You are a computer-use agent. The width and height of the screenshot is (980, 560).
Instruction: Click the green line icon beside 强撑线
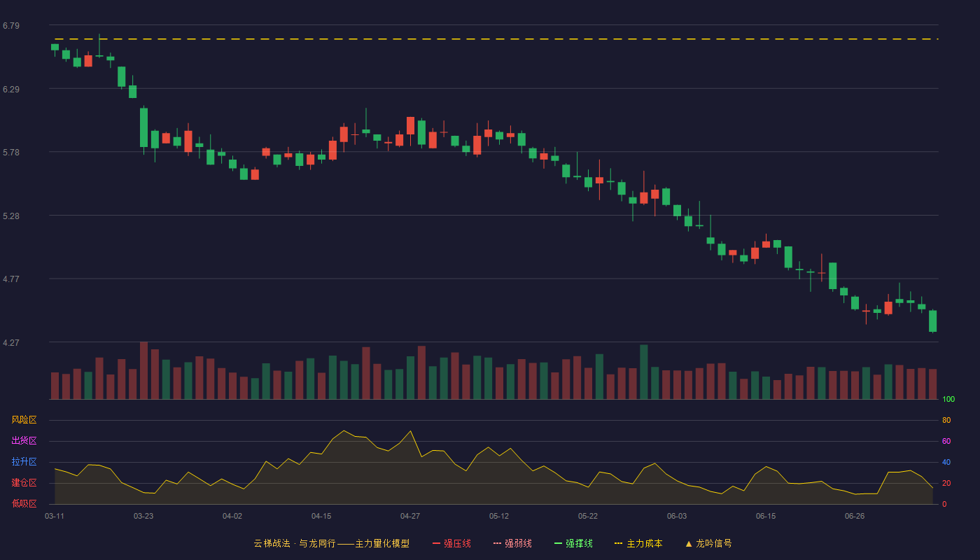[558, 543]
